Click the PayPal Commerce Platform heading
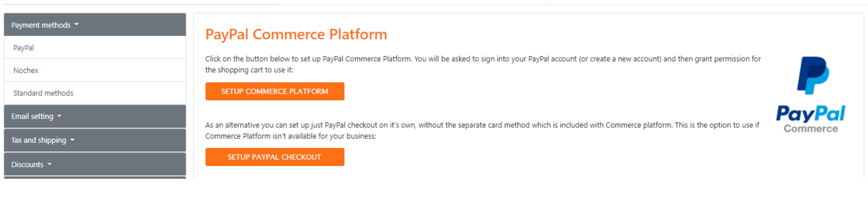The height and width of the screenshot is (203, 868). click(296, 34)
